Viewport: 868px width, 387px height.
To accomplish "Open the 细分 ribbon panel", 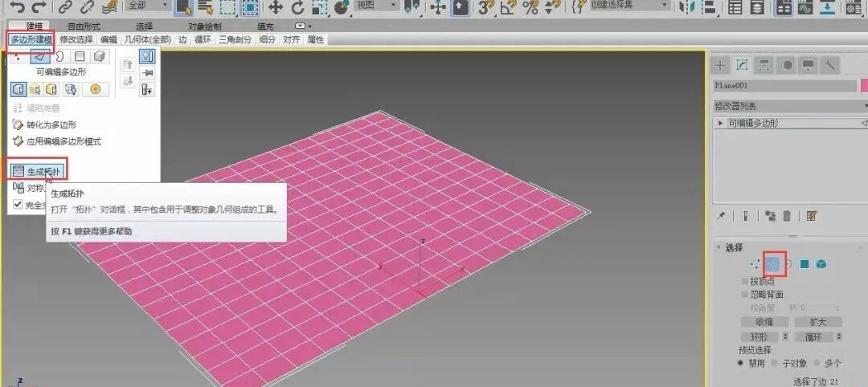I will (268, 40).
